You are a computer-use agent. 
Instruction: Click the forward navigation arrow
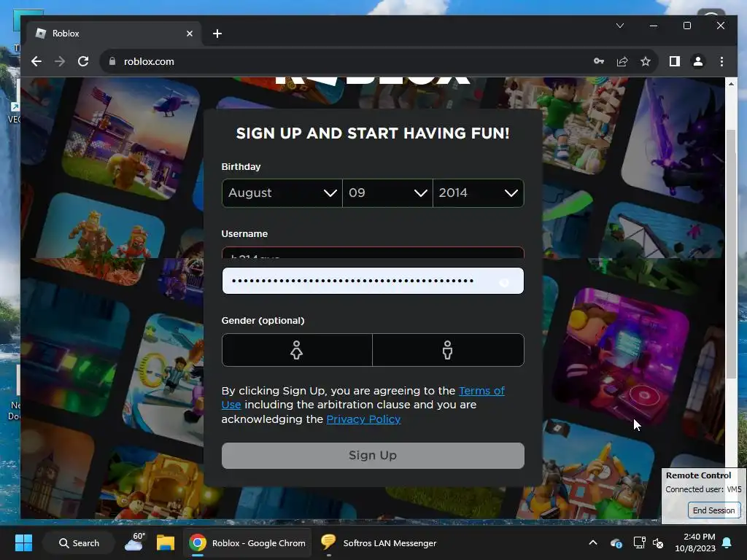(60, 61)
